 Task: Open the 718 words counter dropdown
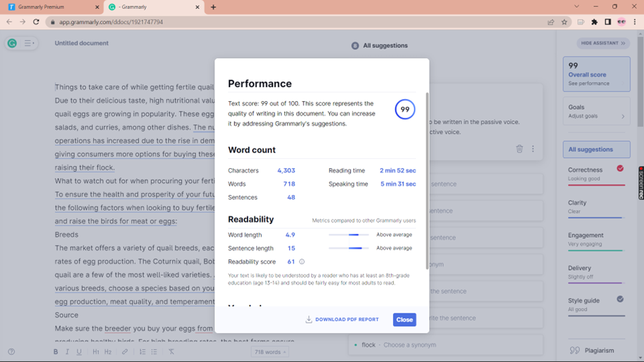point(270,352)
